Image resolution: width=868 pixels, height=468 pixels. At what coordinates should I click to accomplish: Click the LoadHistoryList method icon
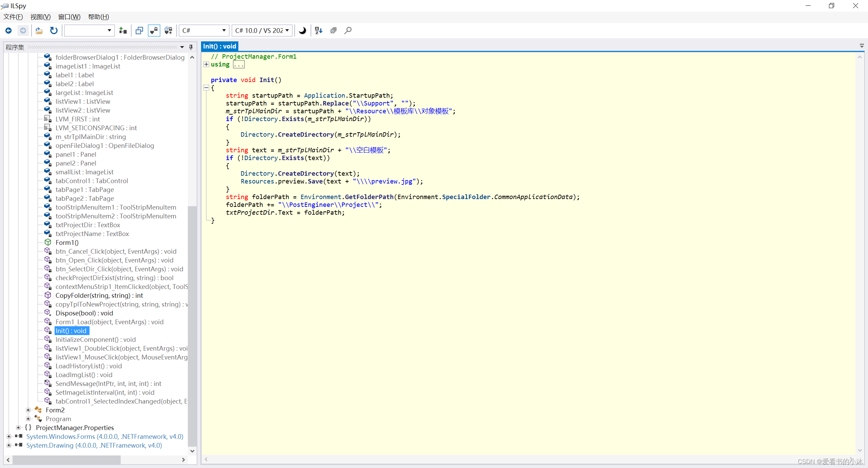click(48, 366)
